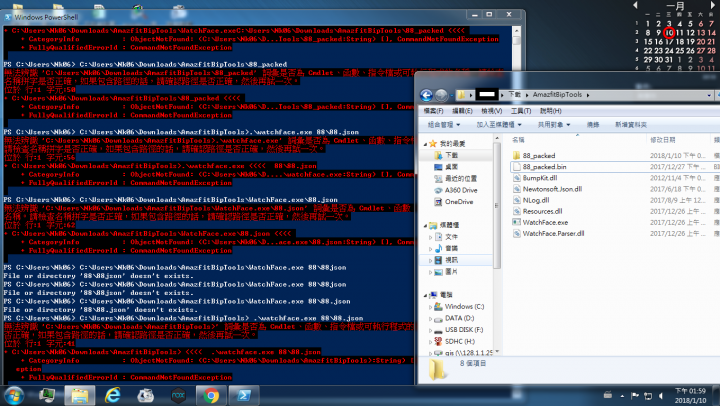Screen dimensions: 720x406
Task: Click 下載 in the address breadcrumb
Action: click(x=514, y=95)
